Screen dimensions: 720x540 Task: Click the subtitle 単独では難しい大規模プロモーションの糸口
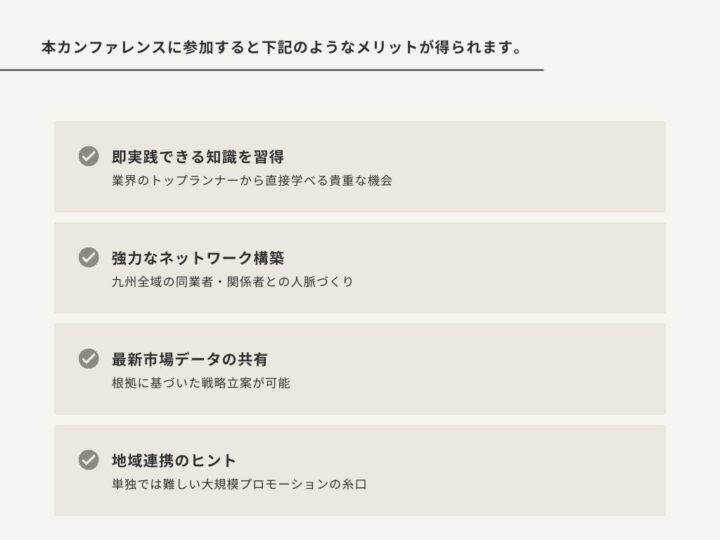tap(239, 485)
